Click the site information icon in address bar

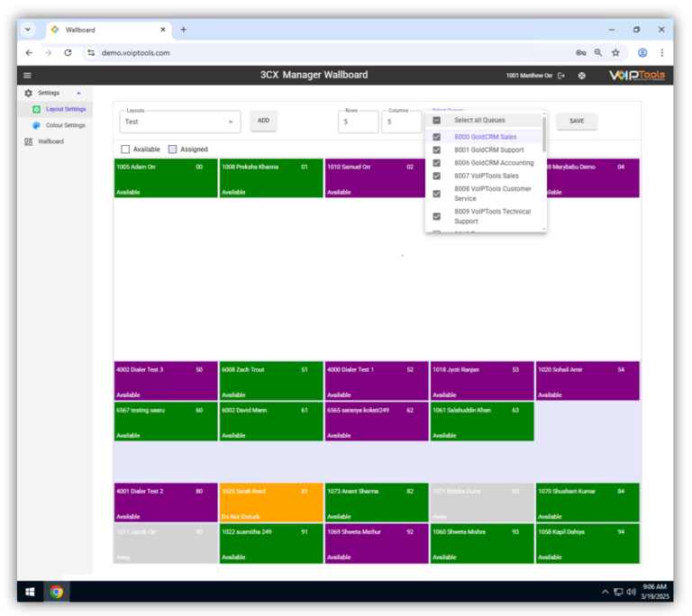tap(91, 52)
